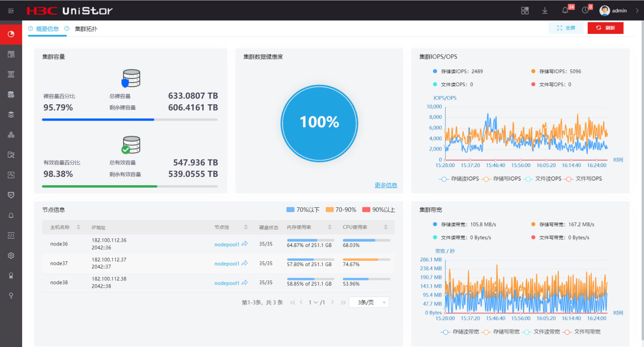Open the sidebar bell alarm icon

pos(11,215)
